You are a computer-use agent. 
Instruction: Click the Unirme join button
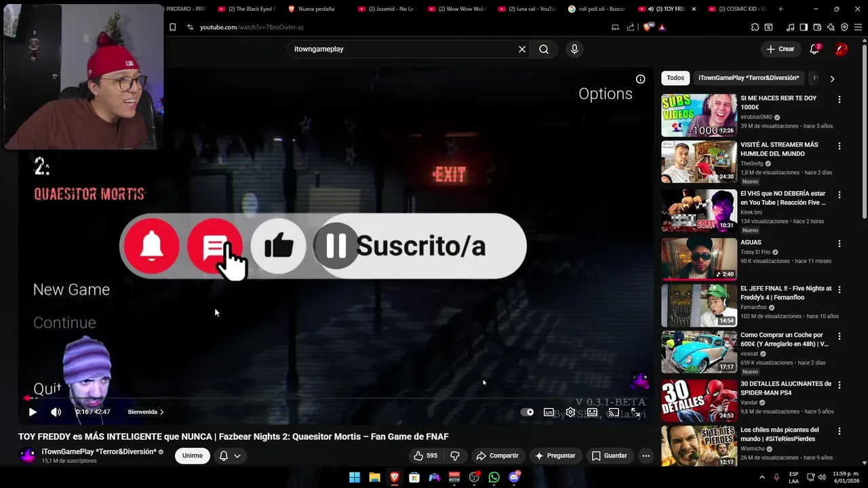coord(192,455)
